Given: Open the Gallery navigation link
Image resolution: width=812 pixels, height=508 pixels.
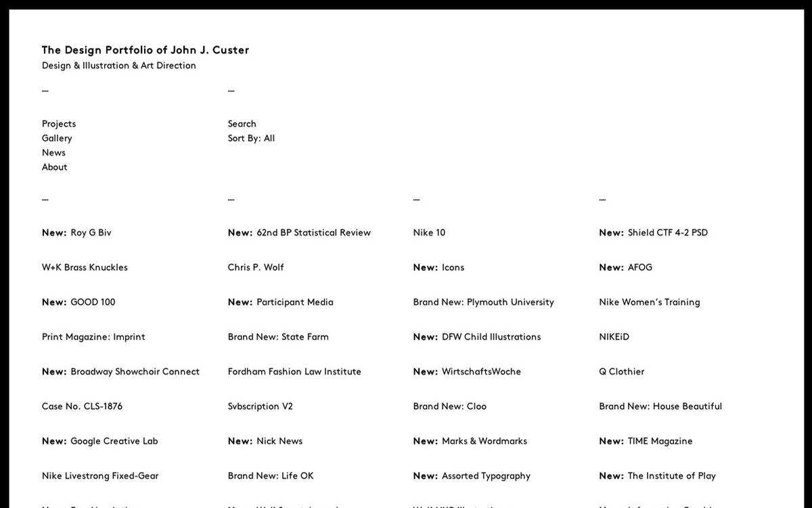Looking at the screenshot, I should pos(57,138).
